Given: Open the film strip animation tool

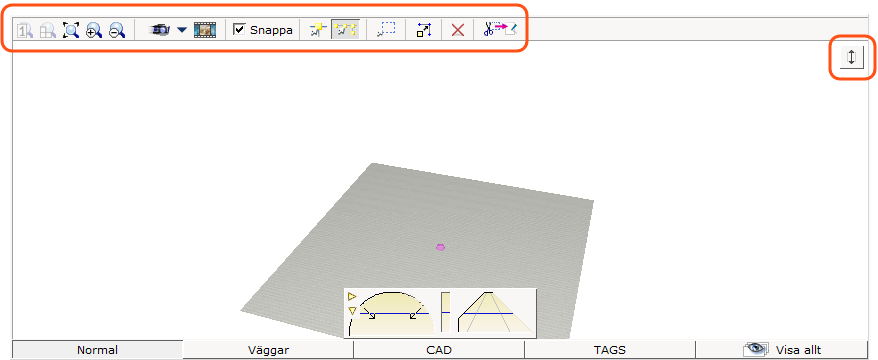Looking at the screenshot, I should point(205,30).
